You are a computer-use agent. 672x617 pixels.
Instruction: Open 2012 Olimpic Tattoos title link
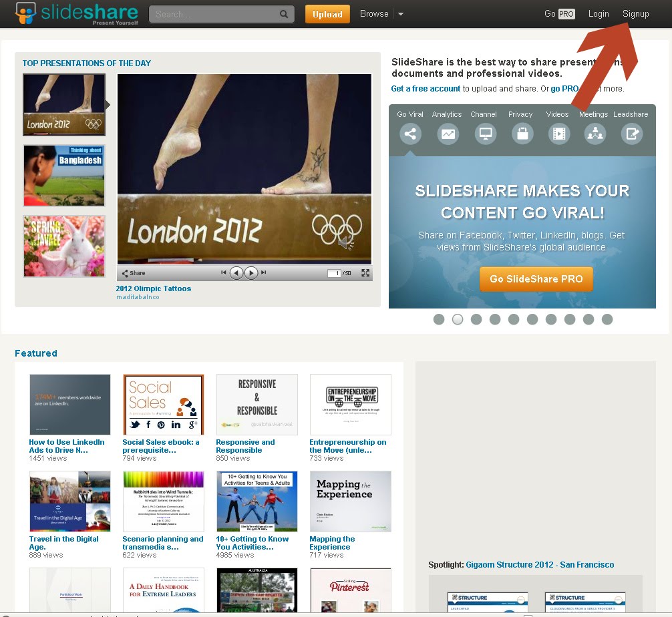pyautogui.click(x=154, y=288)
